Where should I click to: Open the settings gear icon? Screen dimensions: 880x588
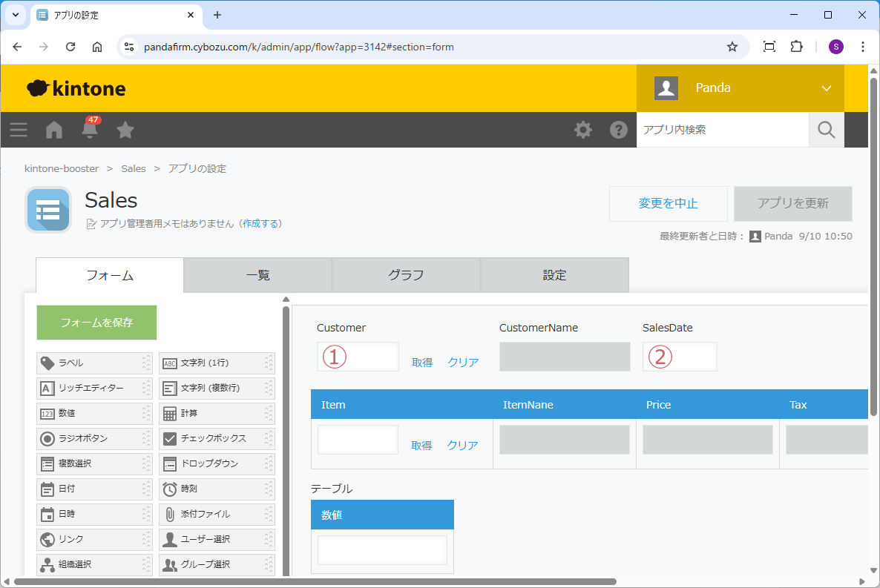coord(583,130)
